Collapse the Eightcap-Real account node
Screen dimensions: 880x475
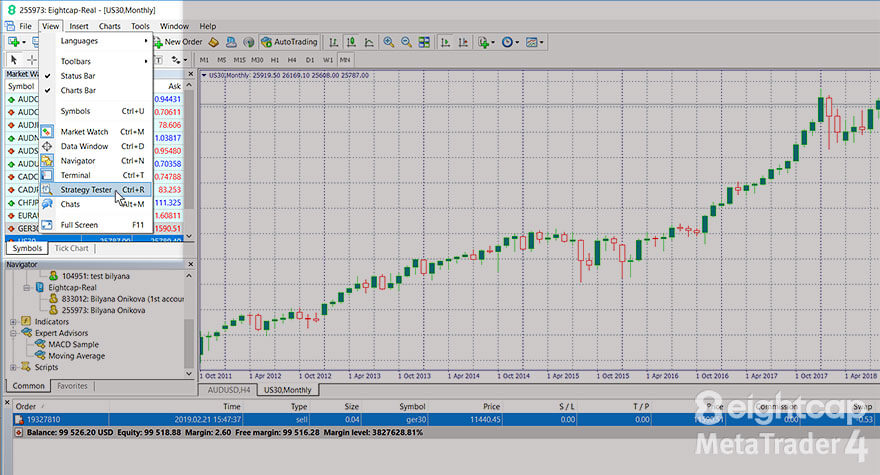[26, 287]
